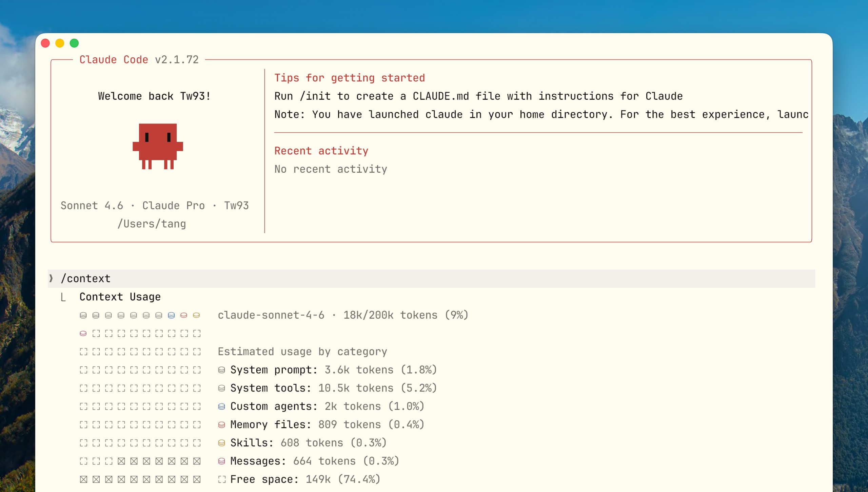Click the Tips for getting started heading
868x492 pixels.
tap(349, 78)
